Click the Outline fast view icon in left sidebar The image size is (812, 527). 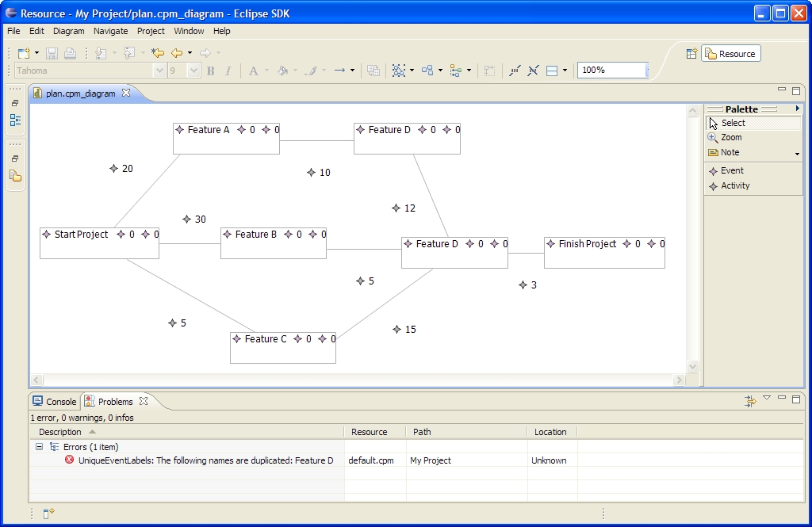point(16,120)
